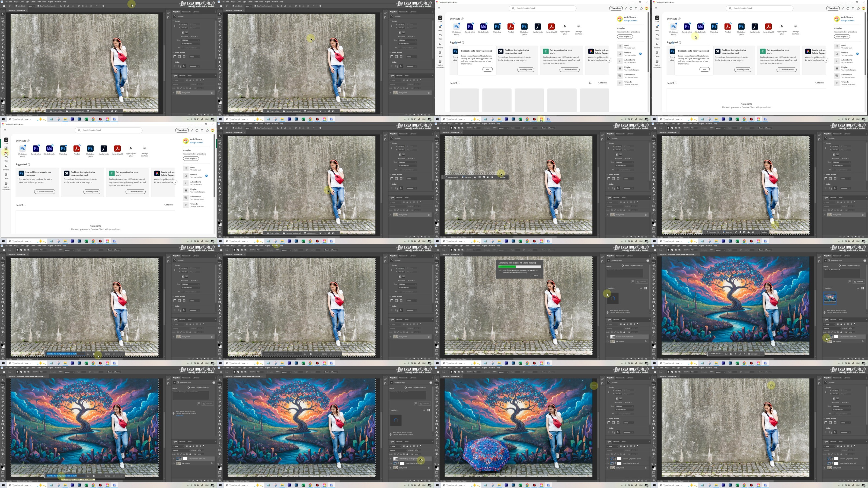Open Filter menu in the umbrella canvas frame
This screenshot has height=488, width=868.
tap(473, 368)
